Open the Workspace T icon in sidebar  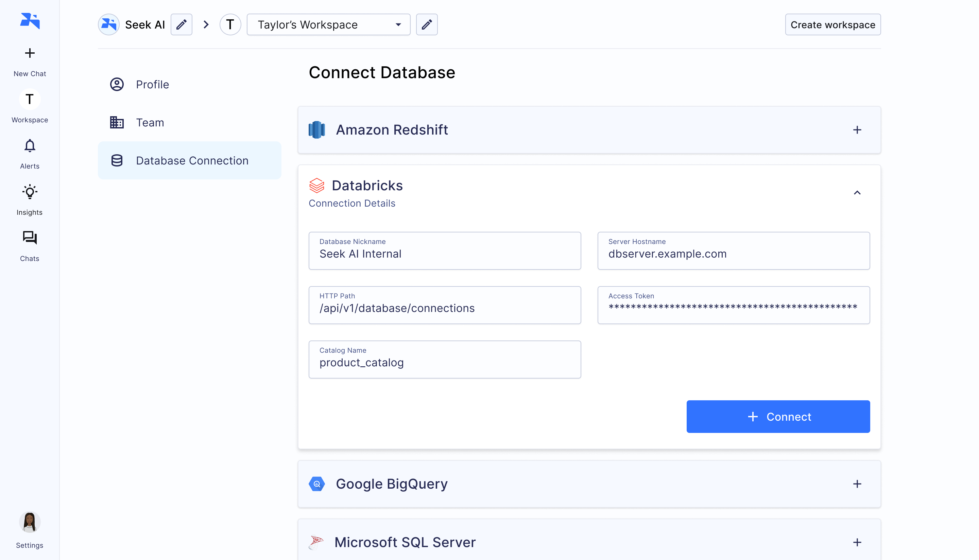pyautogui.click(x=30, y=100)
